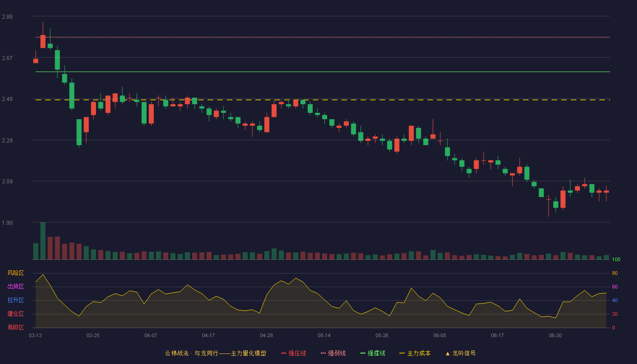Toggle the 强撑线 legend entry
Viewport: 637px width, 364px height.
pyautogui.click(x=373, y=353)
